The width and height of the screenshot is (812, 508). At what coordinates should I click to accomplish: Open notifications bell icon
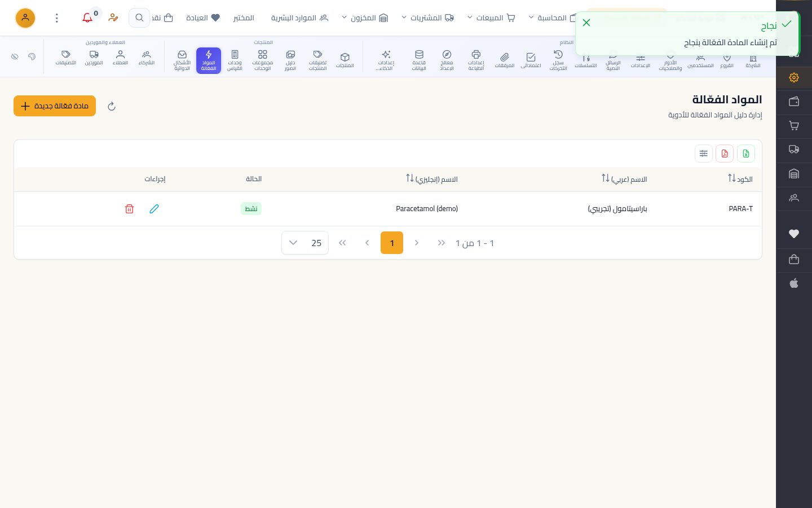87,18
